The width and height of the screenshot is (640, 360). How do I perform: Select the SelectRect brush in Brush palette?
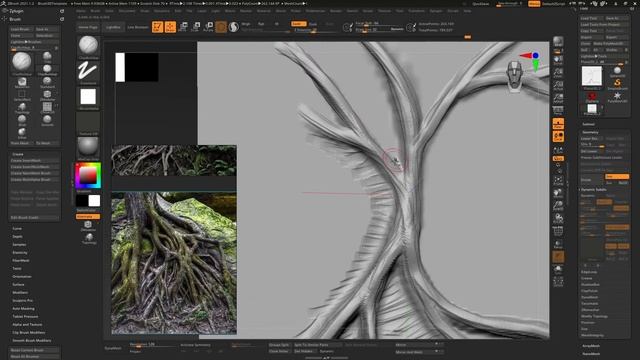[22, 96]
